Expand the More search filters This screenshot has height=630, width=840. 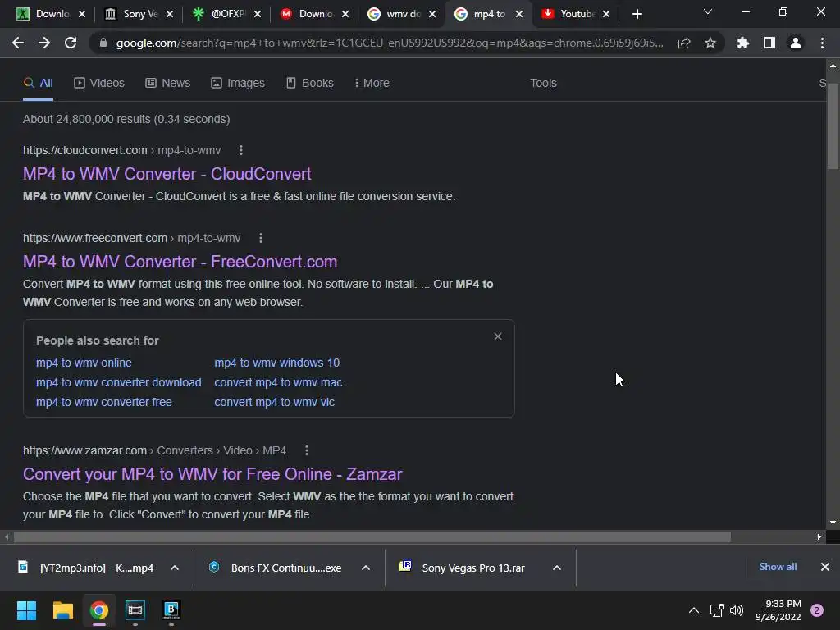pyautogui.click(x=372, y=83)
